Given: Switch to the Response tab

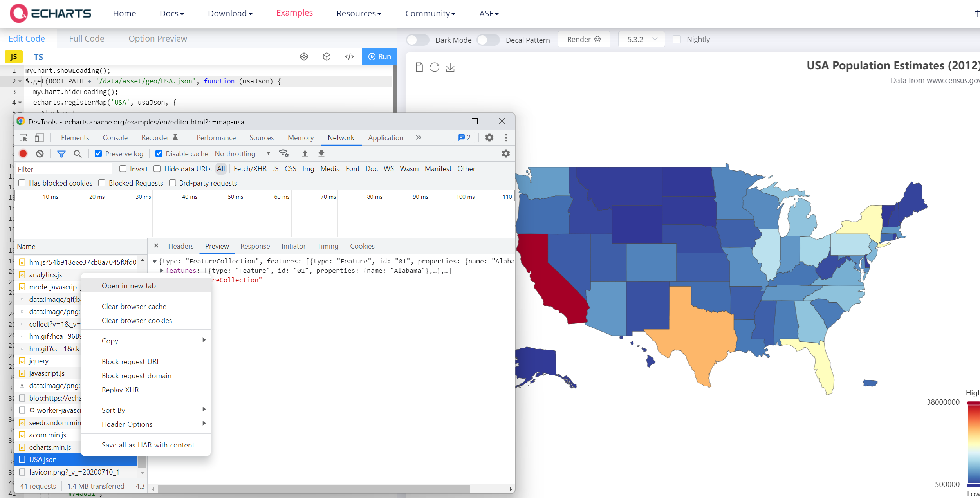Looking at the screenshot, I should pyautogui.click(x=255, y=246).
